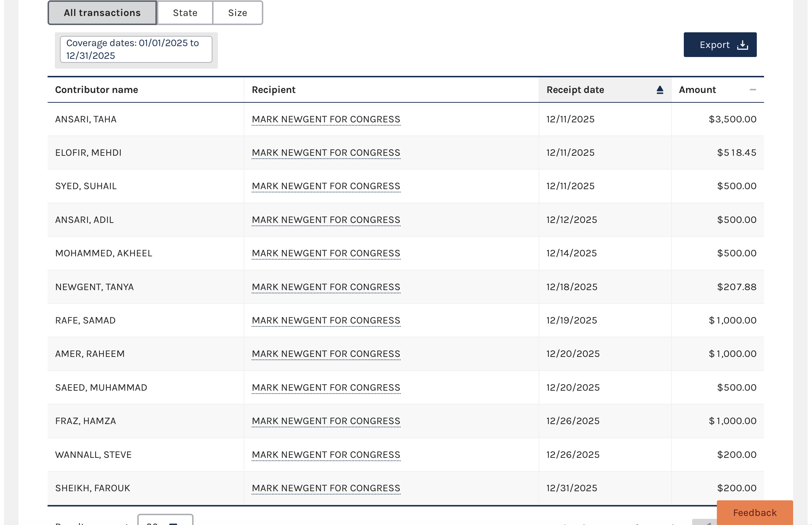Open recipient link in ANSARI, TAHA row
Screen dimensions: 812x525
(x=326, y=119)
